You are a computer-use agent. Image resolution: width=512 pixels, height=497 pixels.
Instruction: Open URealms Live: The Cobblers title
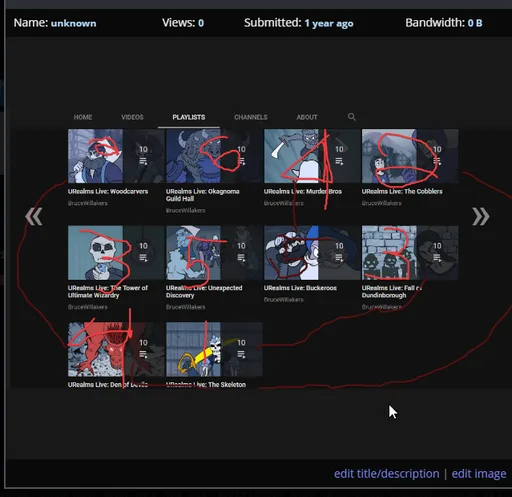click(x=402, y=191)
